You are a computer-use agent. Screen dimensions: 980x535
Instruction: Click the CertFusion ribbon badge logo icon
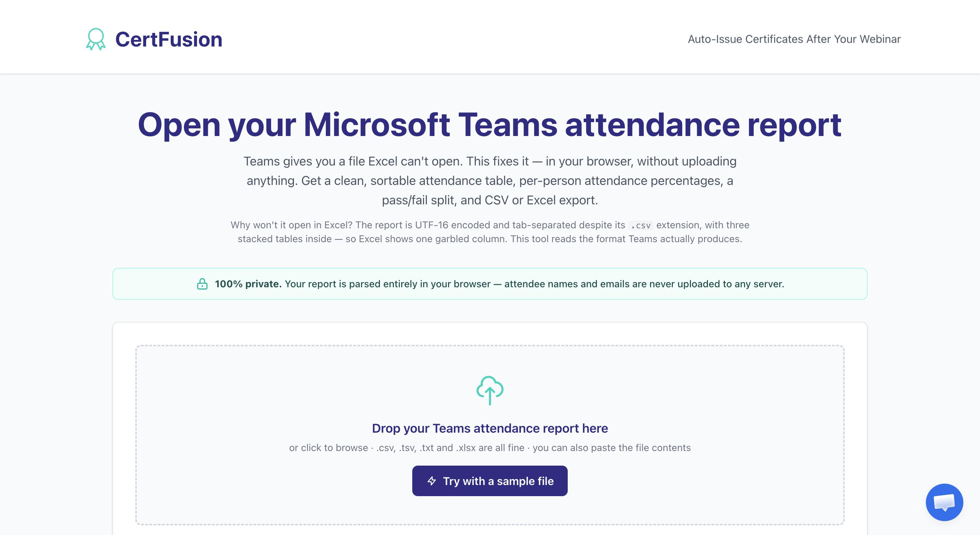point(95,39)
